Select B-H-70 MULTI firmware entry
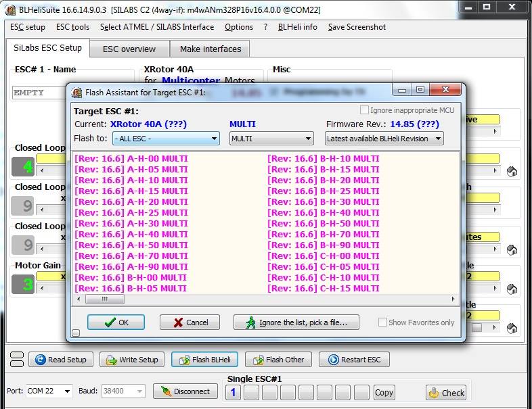532x409 pixels. 324,235
